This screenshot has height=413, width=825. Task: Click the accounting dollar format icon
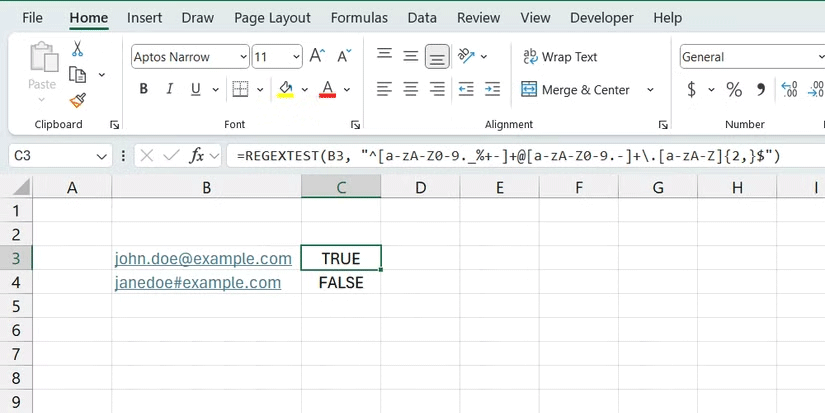[x=691, y=90]
